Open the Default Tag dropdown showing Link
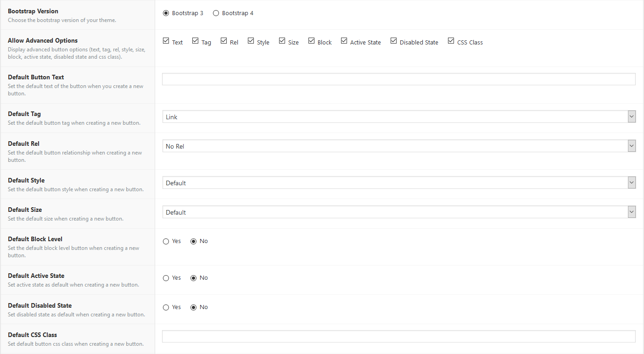 [399, 117]
